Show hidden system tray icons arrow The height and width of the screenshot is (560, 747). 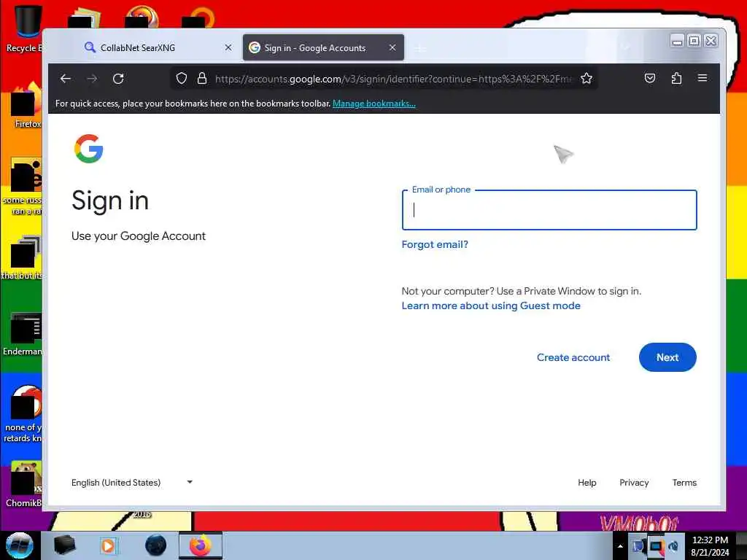pyautogui.click(x=620, y=546)
